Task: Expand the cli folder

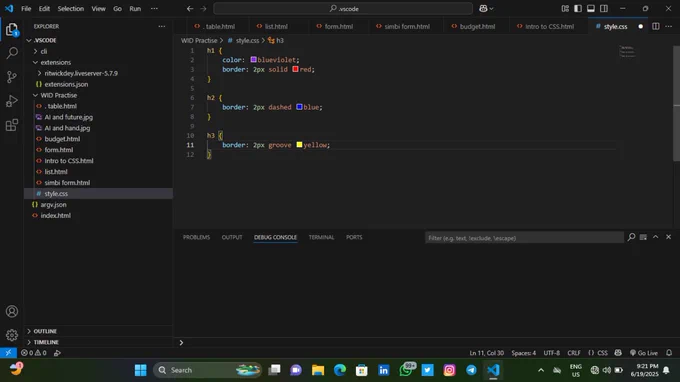Action: [36, 51]
